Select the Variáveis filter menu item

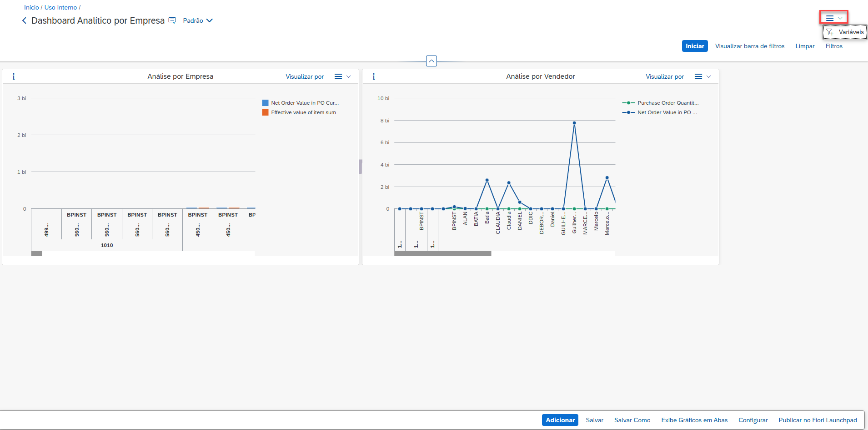point(845,32)
